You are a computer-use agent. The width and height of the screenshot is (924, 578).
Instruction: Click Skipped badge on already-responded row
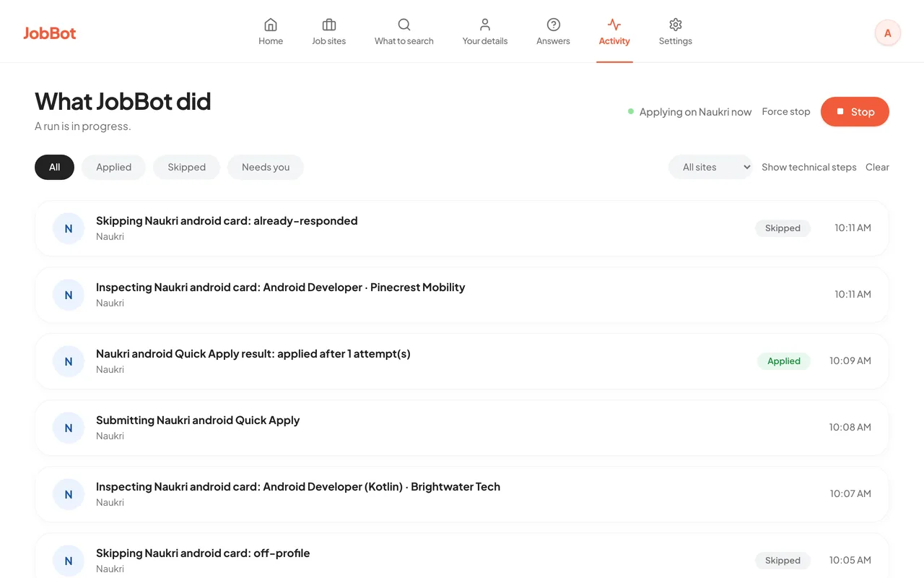783,228
